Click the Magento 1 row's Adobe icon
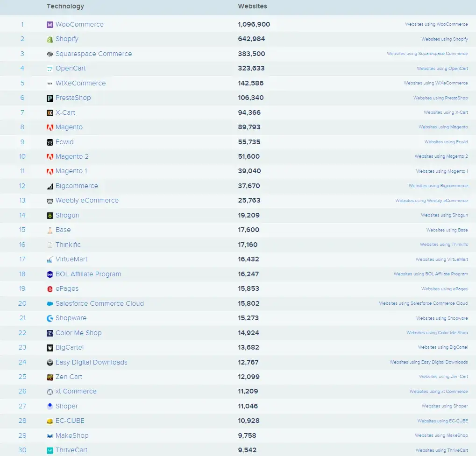The width and height of the screenshot is (476, 456). pyautogui.click(x=50, y=171)
